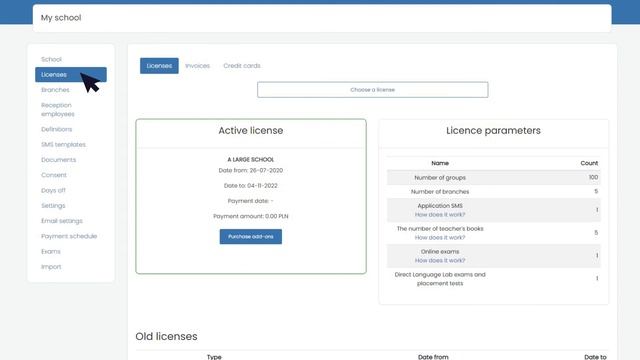Go to Definitions in sidebar
This screenshot has height=360, width=640.
point(56,129)
